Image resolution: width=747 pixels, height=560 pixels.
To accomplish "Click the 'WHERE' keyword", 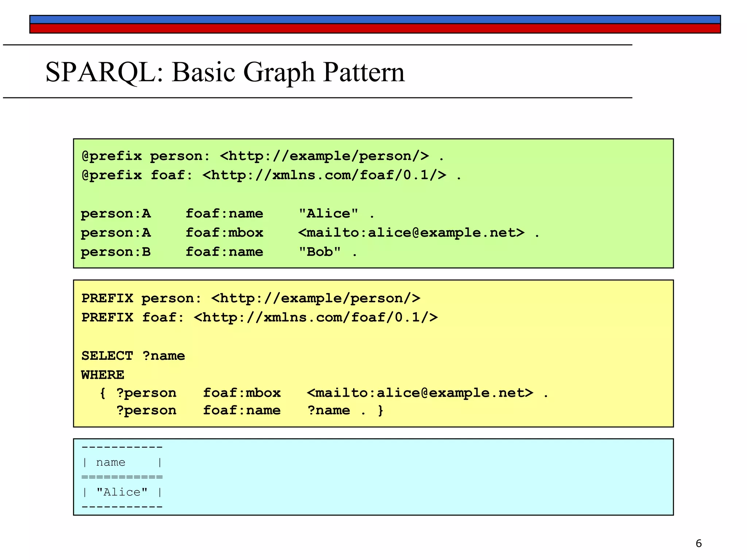I will coord(103,375).
